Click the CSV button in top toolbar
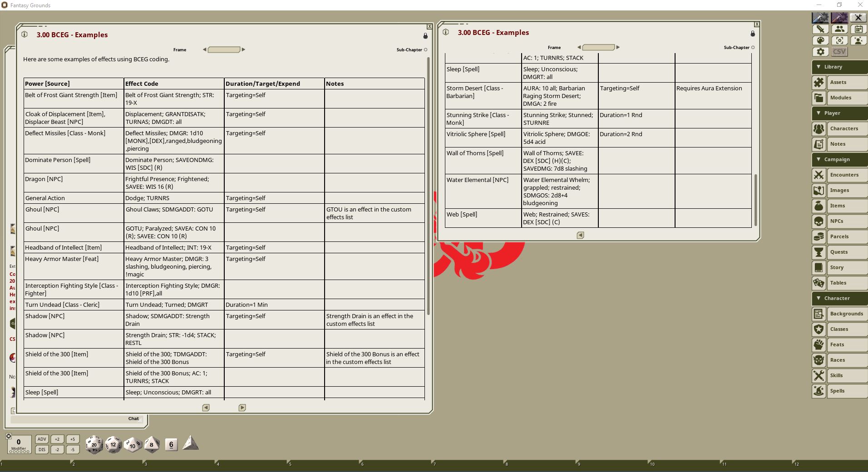 [839, 52]
